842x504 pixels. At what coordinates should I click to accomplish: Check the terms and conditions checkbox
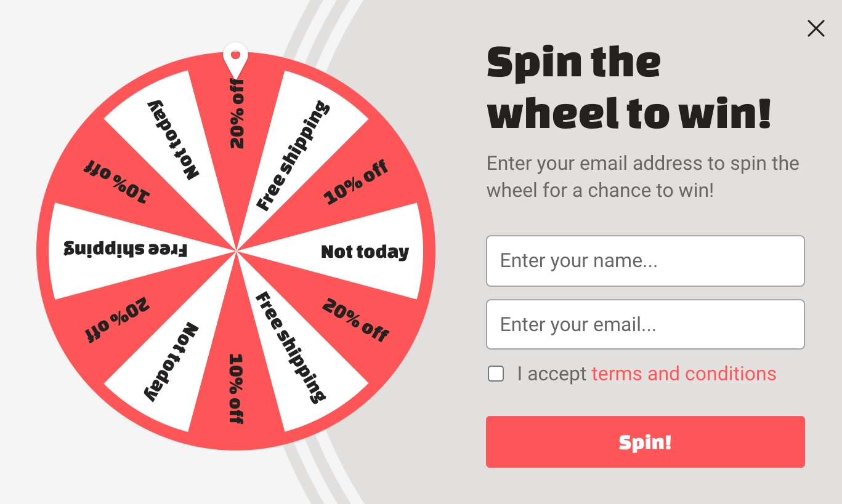(x=496, y=374)
